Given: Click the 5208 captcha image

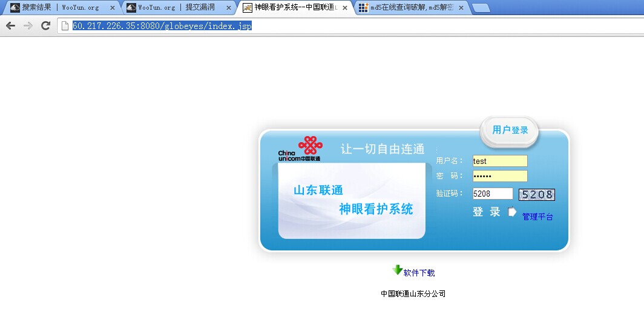Looking at the screenshot, I should [537, 195].
